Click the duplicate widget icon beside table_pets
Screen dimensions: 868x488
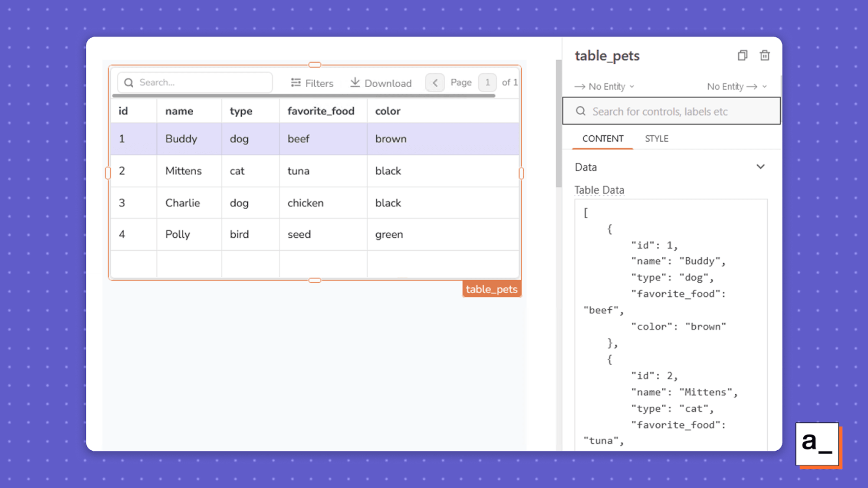[743, 55]
